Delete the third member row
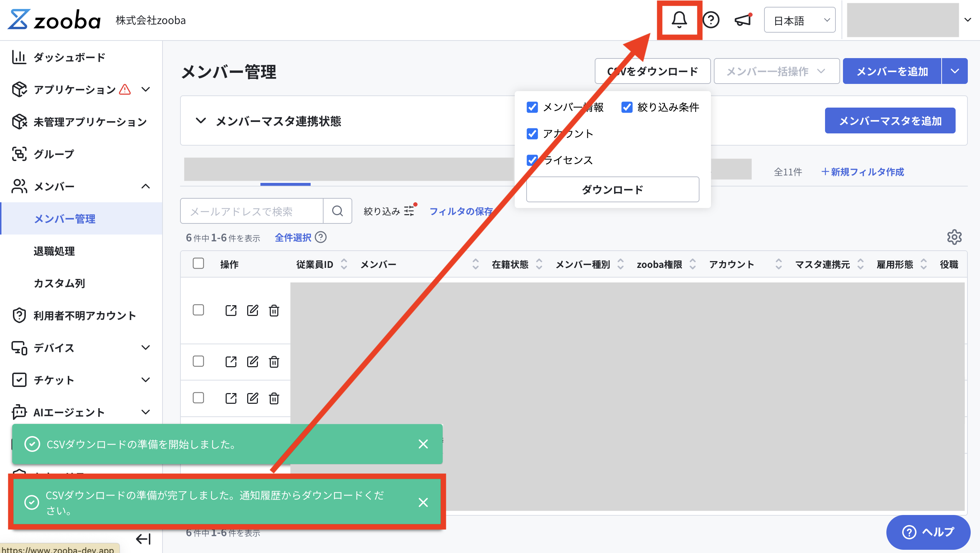Viewport: 980px width, 553px height. pos(274,398)
